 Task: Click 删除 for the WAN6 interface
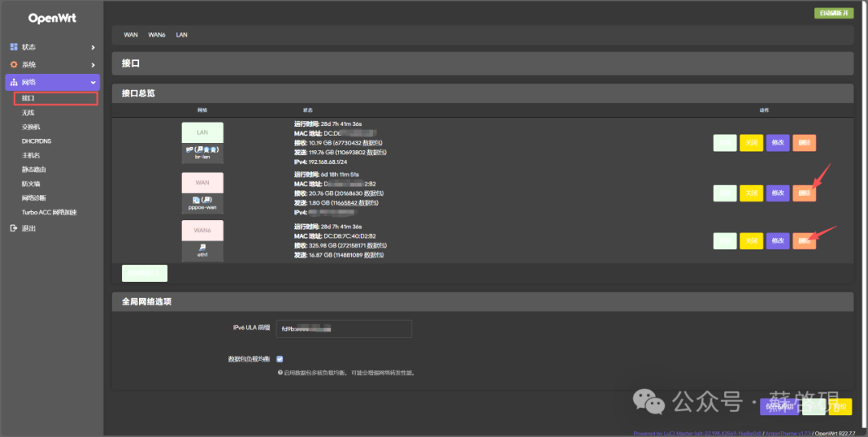tap(805, 241)
